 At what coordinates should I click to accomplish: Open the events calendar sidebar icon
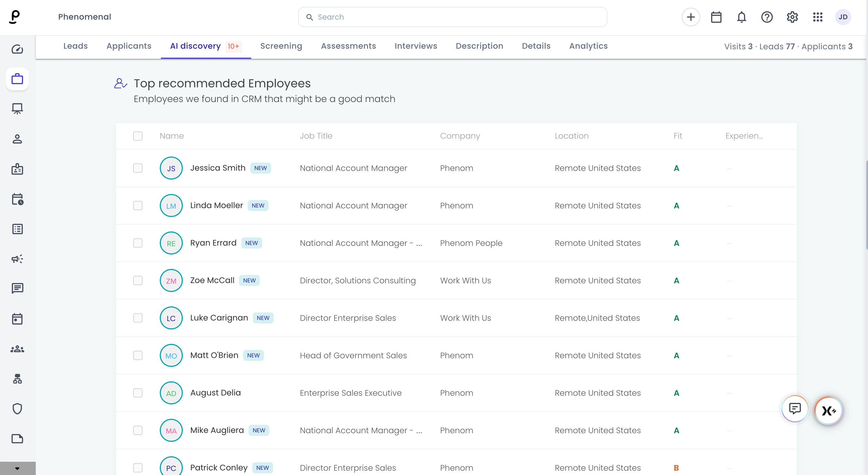(x=17, y=319)
